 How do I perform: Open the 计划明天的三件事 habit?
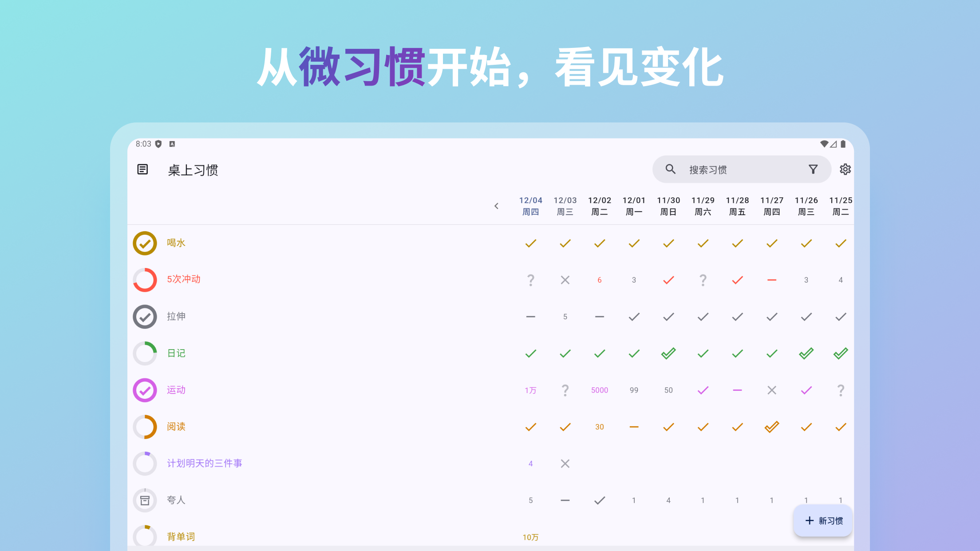click(204, 464)
